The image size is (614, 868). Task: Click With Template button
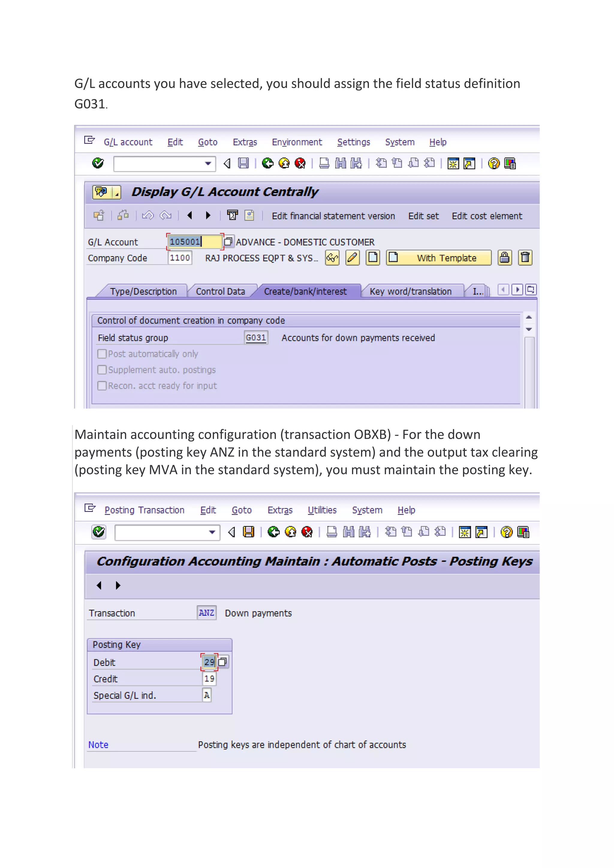point(439,258)
